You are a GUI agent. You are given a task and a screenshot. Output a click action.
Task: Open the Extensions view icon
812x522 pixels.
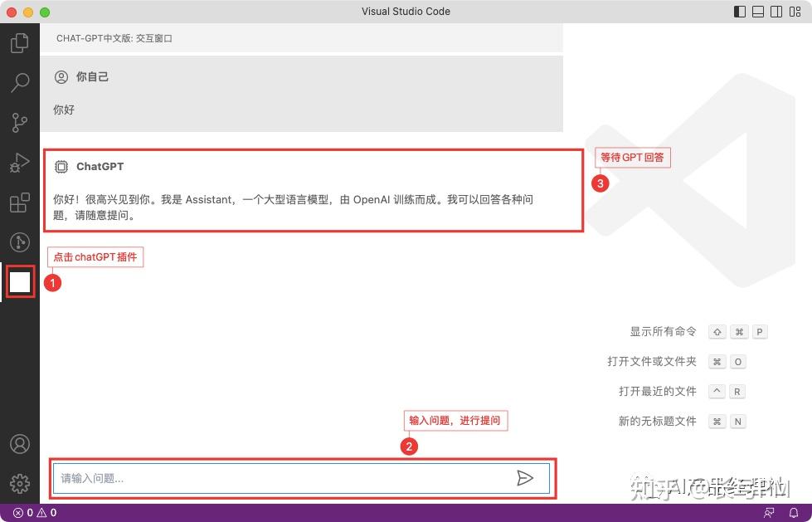(20, 202)
